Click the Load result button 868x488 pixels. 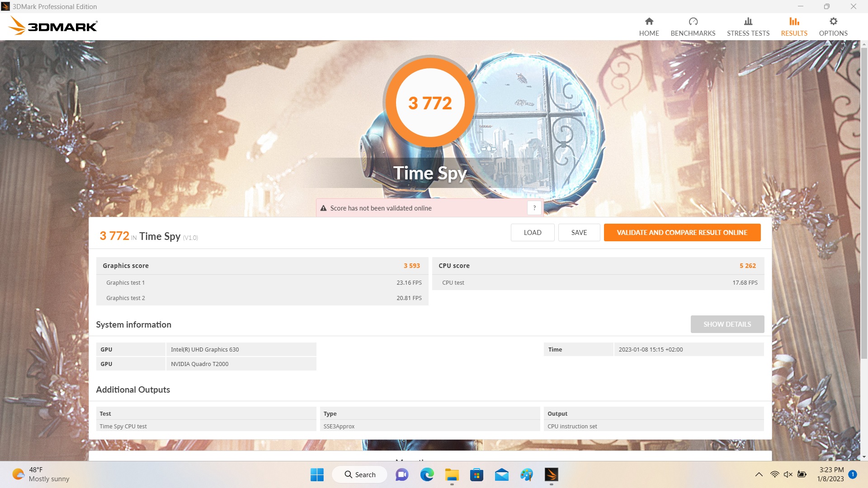532,232
